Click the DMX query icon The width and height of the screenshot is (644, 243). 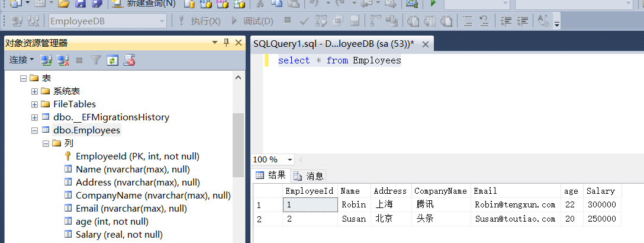pos(222,4)
